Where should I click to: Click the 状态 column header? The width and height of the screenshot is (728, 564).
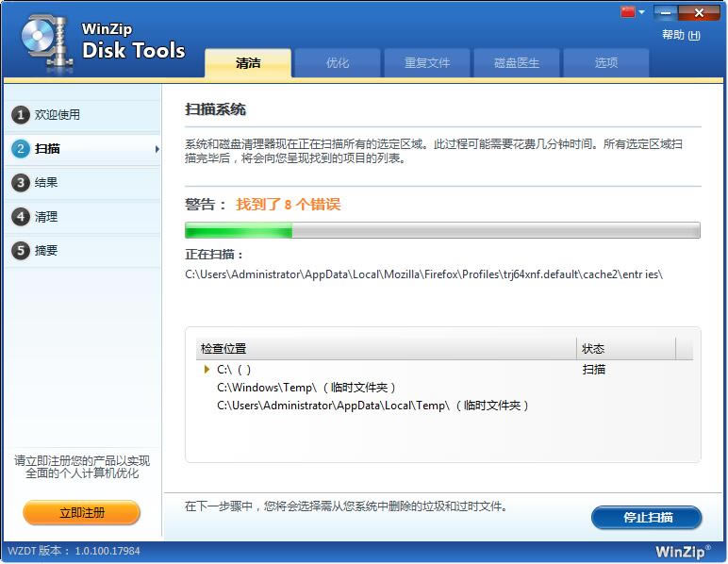coord(626,349)
